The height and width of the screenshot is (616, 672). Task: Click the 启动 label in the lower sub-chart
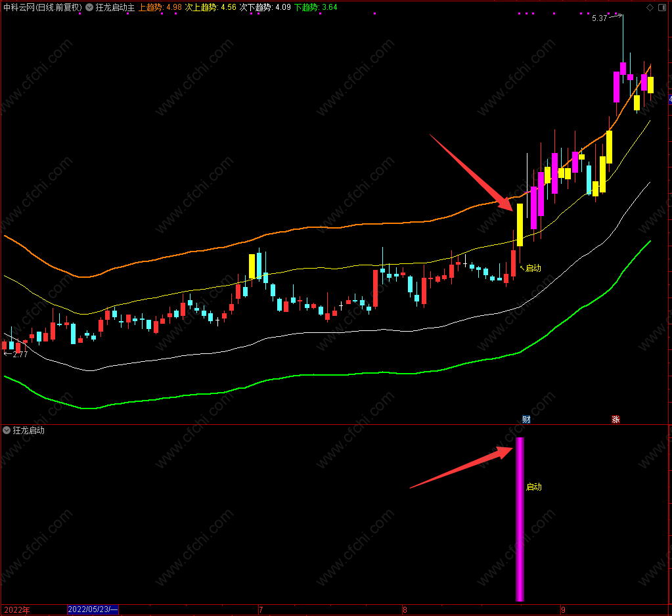coord(533,487)
